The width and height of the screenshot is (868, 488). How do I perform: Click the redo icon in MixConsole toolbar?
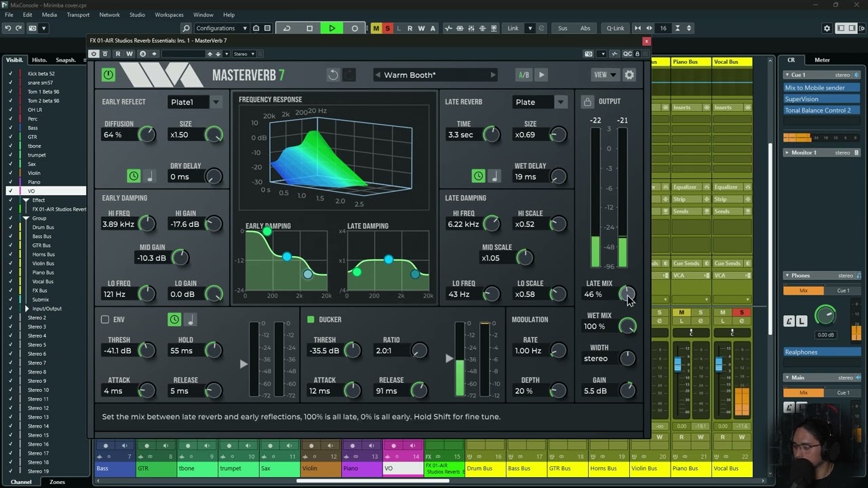(x=19, y=28)
